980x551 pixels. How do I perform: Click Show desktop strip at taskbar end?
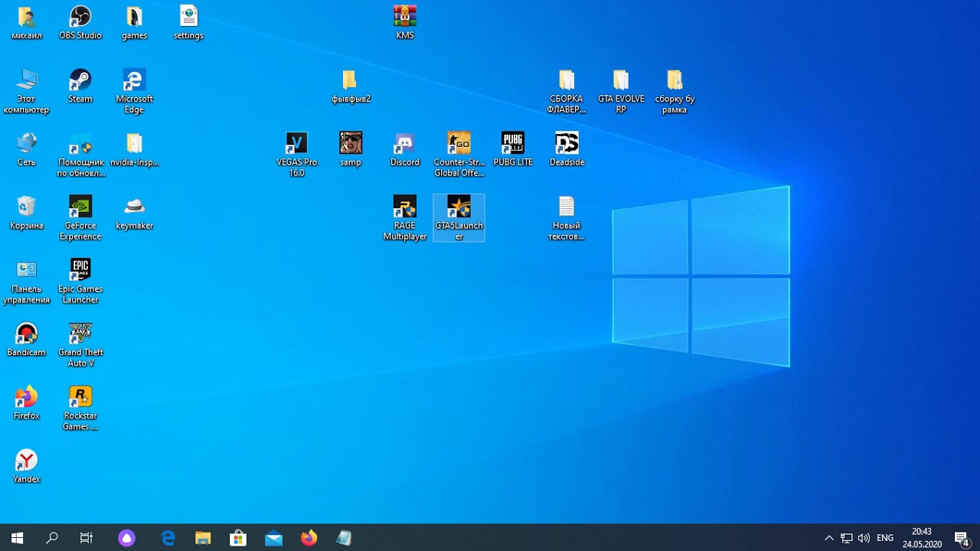point(978,538)
